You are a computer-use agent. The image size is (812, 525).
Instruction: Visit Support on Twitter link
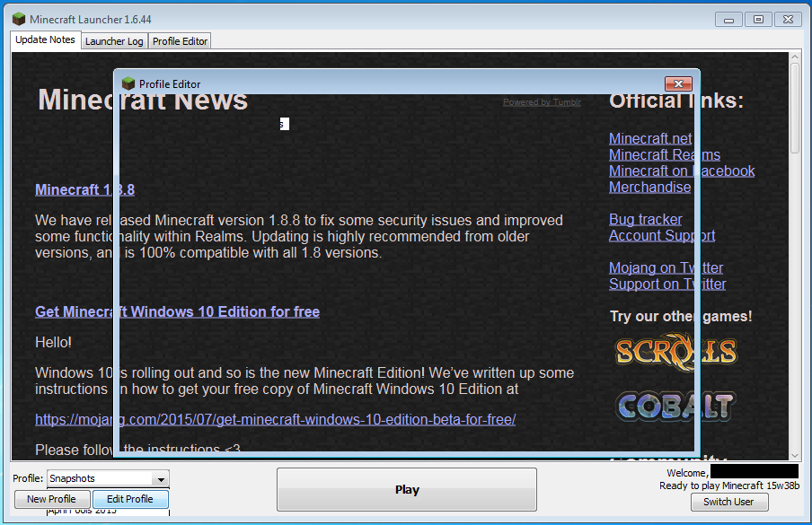pyautogui.click(x=667, y=284)
